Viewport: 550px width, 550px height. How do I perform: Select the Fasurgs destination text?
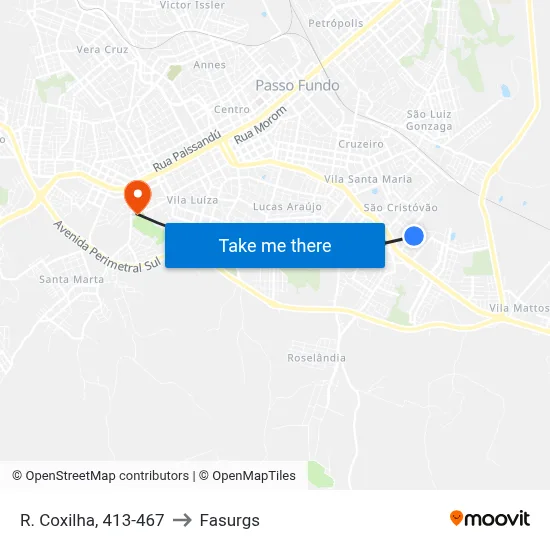click(230, 520)
